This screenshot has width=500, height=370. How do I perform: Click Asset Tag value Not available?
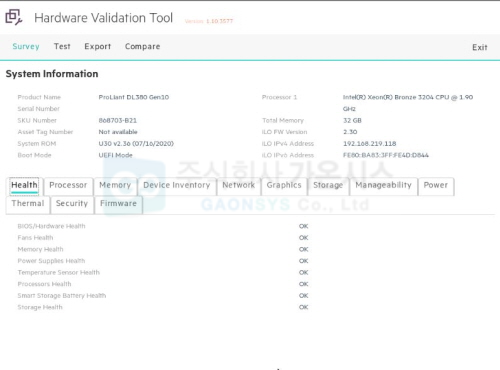pos(118,132)
